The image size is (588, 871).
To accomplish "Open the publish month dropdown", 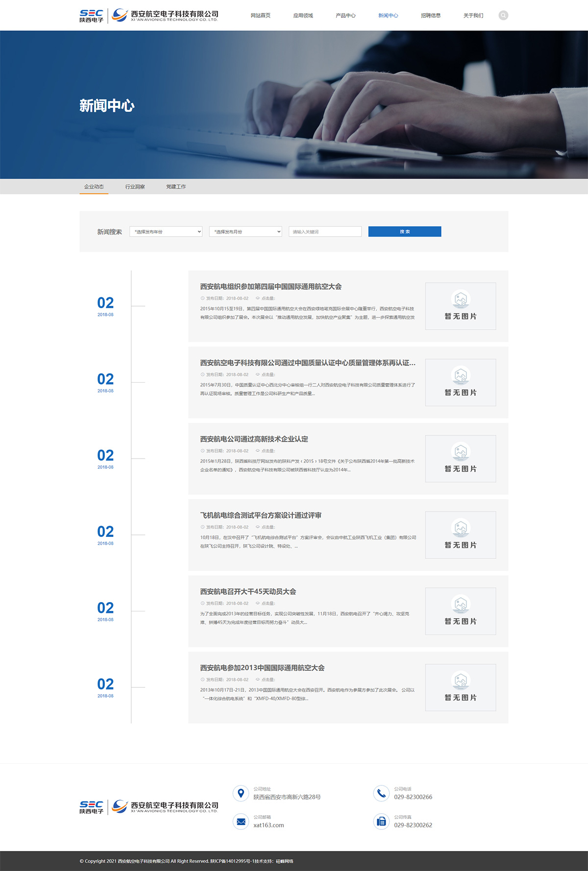I will [x=245, y=232].
